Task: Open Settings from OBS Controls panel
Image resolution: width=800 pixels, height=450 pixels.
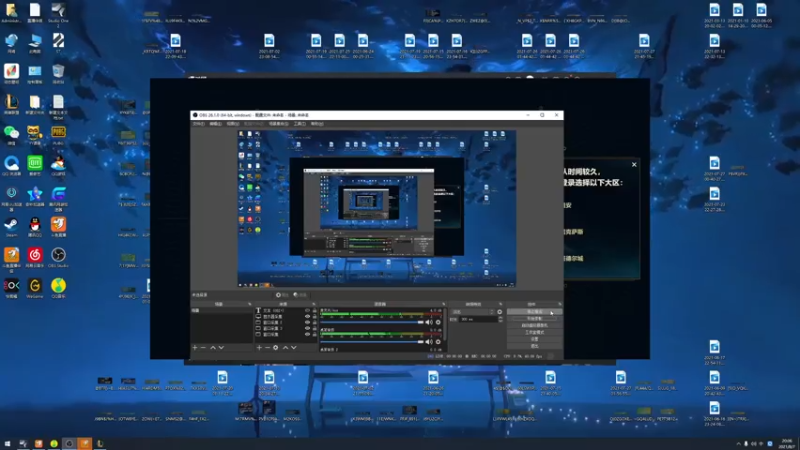Action: coord(534,339)
